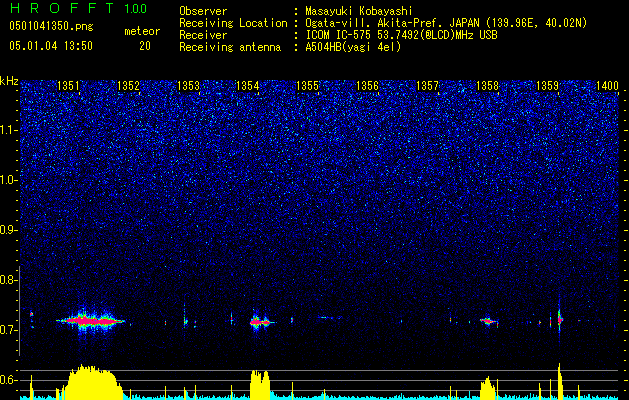The image size is (629, 400).
Task: Click the 1400 time marker
Action: 607,86
